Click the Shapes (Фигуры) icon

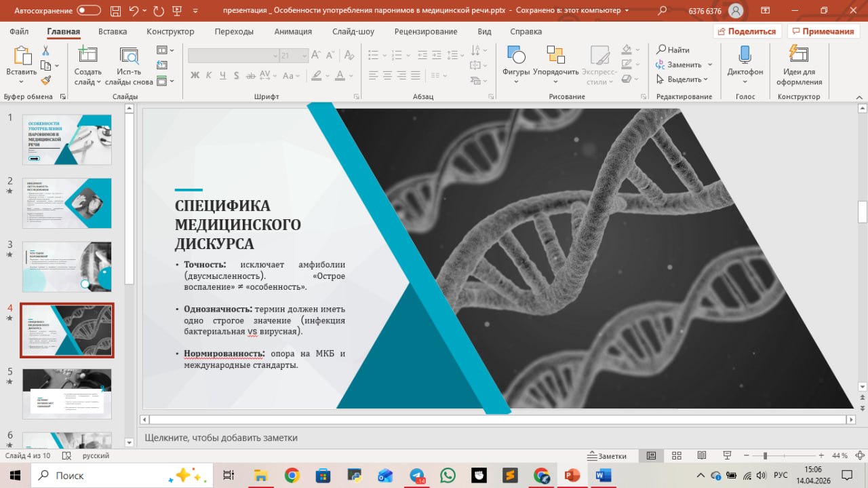516,55
